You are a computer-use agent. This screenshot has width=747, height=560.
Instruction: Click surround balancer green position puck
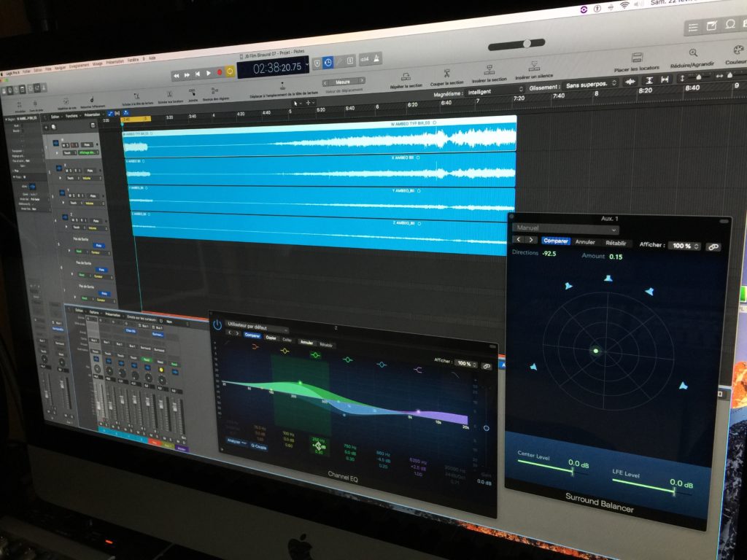595,351
